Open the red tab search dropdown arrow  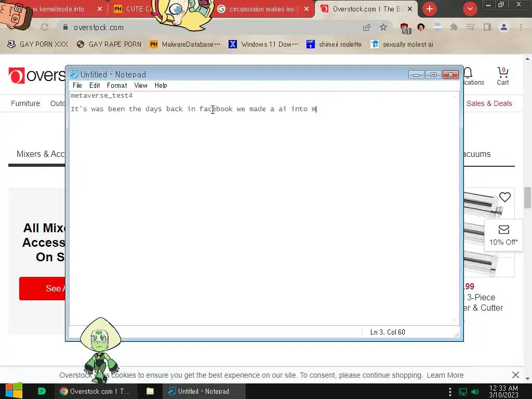[470, 9]
